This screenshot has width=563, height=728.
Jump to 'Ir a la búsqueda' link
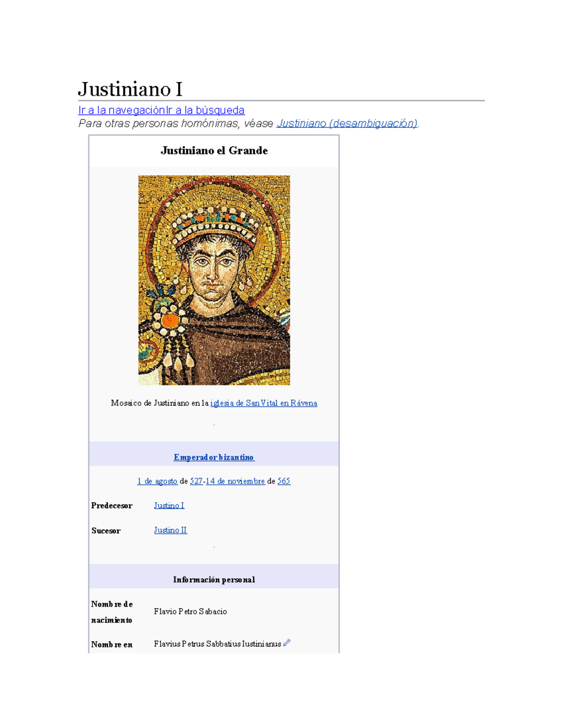pyautogui.click(x=205, y=110)
